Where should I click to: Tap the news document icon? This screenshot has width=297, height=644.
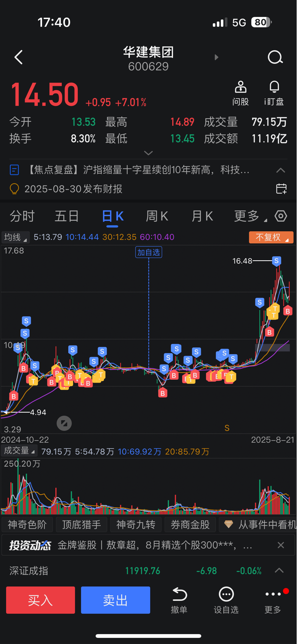(x=14, y=170)
